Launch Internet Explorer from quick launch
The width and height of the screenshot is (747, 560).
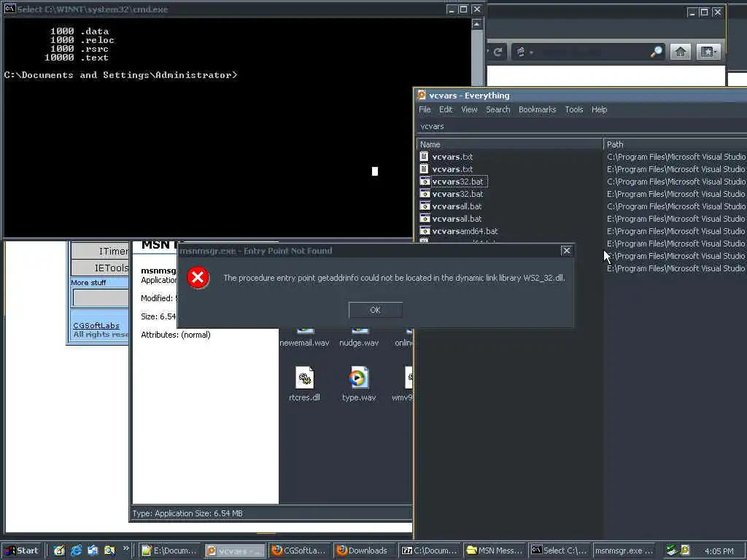pyautogui.click(x=76, y=551)
